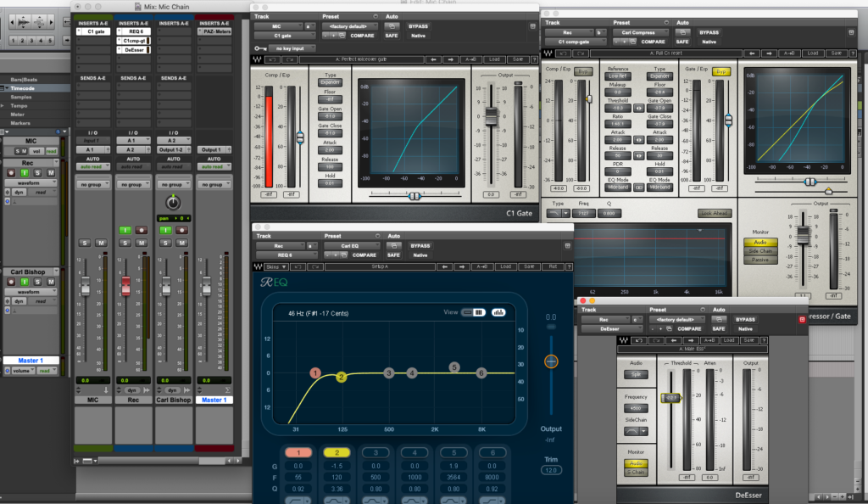Click undo icon in DeEsser toolbar
Image resolution: width=868 pixels, height=504 pixels.
639,340
